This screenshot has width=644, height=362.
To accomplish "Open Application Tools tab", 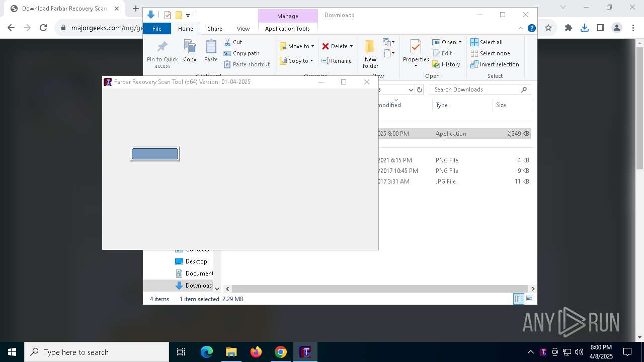I will pos(287,29).
